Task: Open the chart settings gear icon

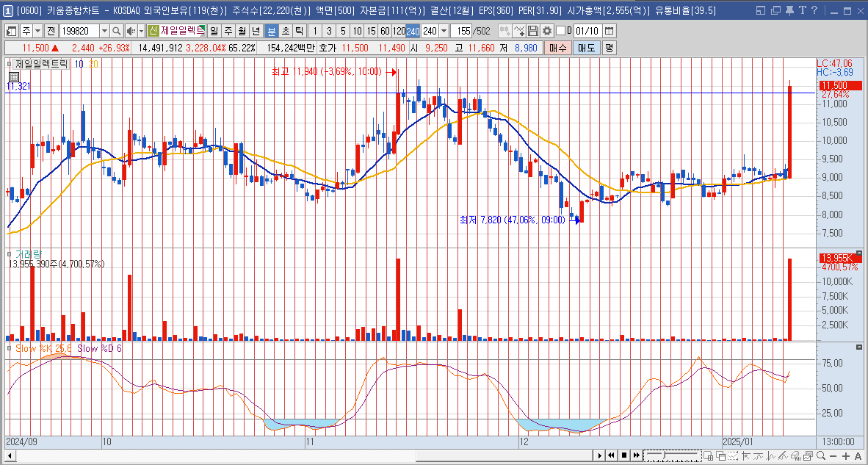Action: tap(547, 31)
